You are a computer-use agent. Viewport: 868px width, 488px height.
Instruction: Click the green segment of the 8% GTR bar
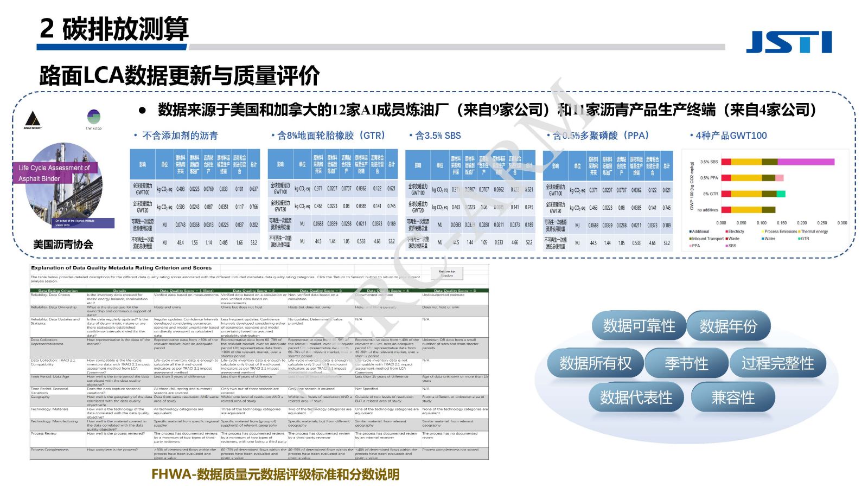pos(781,194)
